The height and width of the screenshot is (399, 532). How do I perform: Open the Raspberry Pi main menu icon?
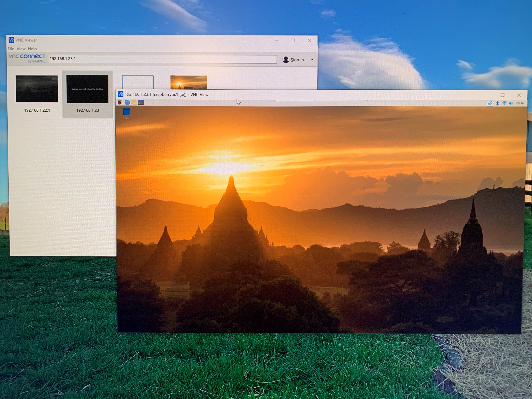point(120,103)
